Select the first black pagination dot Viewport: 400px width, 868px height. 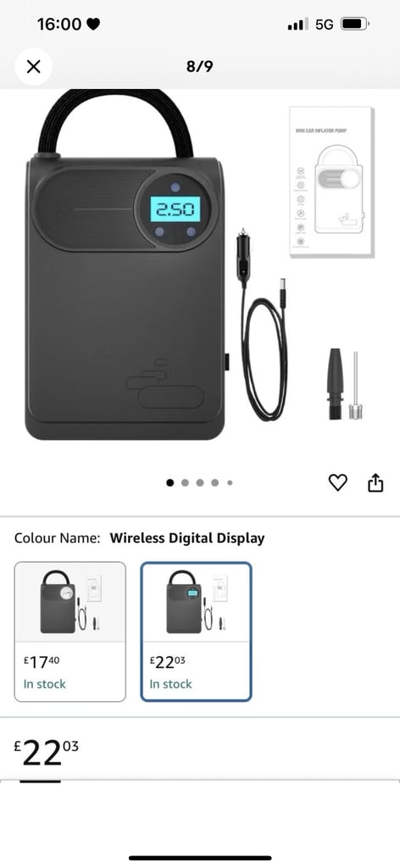[x=169, y=482]
